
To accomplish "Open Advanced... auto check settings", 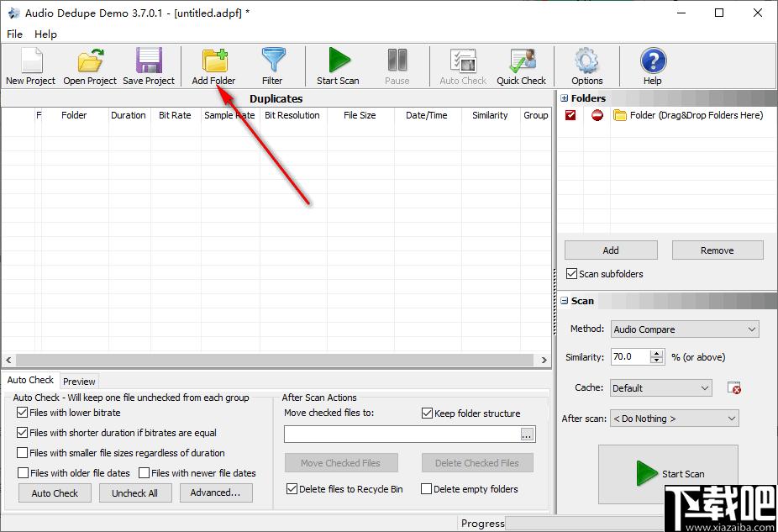I will [x=216, y=492].
